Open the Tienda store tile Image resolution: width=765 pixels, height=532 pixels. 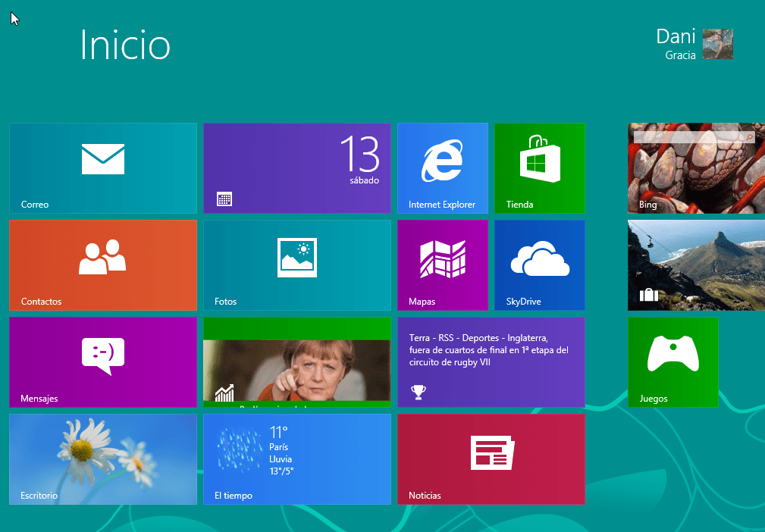click(x=540, y=168)
